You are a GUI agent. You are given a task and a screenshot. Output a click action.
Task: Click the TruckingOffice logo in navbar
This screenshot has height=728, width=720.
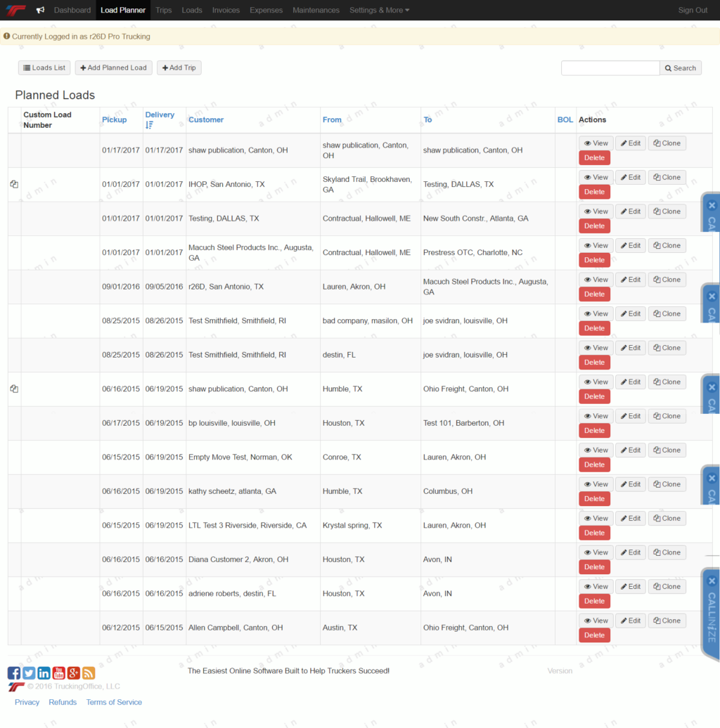point(16,10)
